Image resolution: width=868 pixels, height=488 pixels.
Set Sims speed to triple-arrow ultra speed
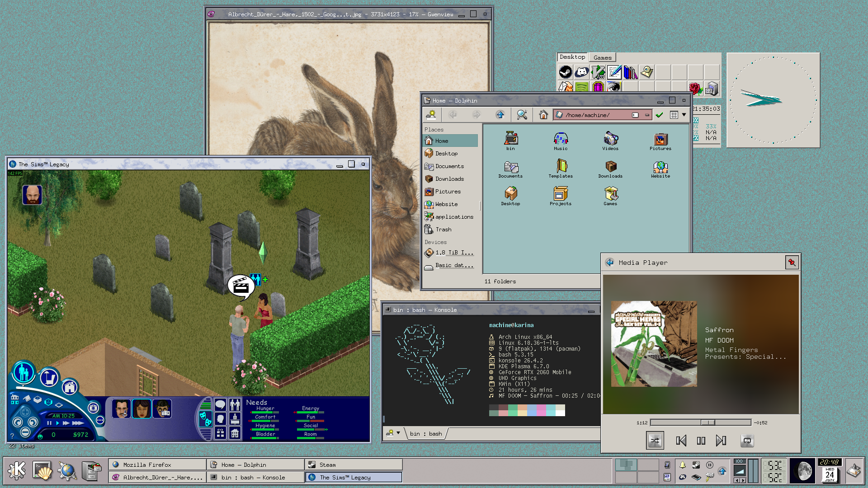[x=78, y=423]
